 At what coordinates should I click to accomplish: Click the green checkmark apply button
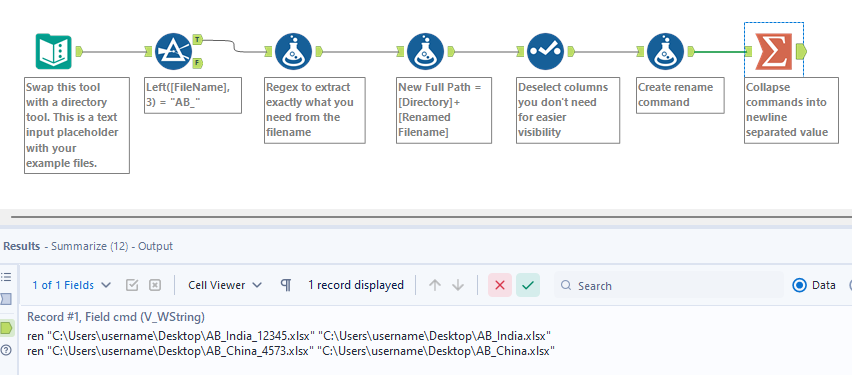coord(528,285)
